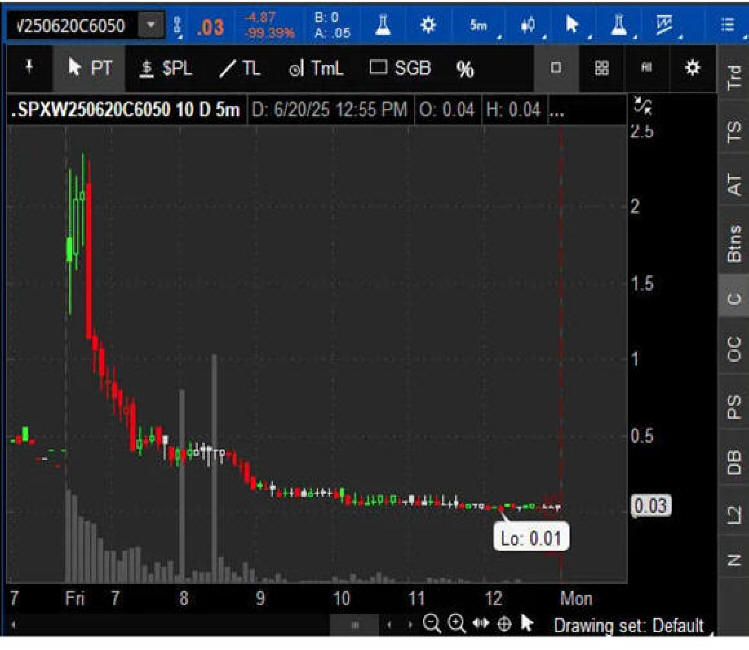
Task: Open the cursor drawing tool dropdown in blue bar
Action: click(572, 25)
